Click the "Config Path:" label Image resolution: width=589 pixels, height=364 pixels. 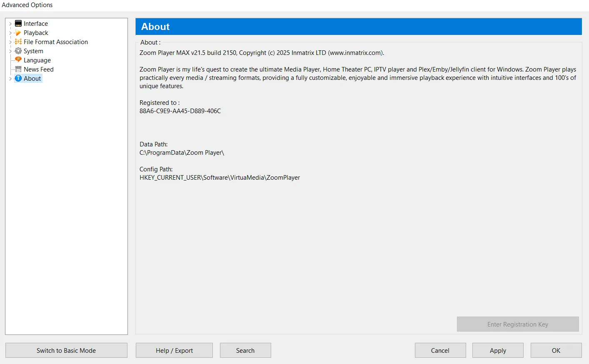pyautogui.click(x=156, y=169)
